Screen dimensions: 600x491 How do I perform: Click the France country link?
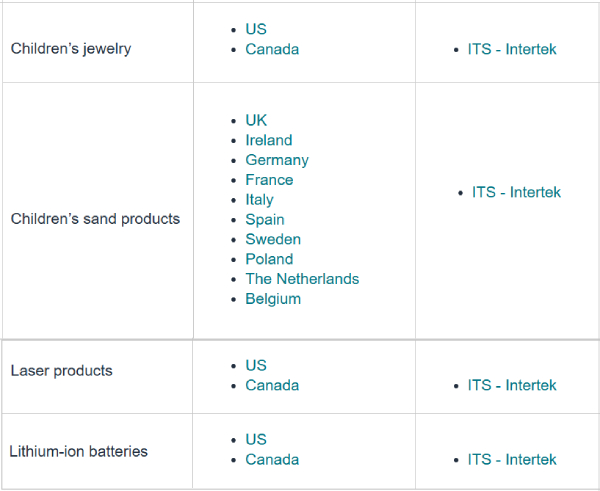[269, 180]
